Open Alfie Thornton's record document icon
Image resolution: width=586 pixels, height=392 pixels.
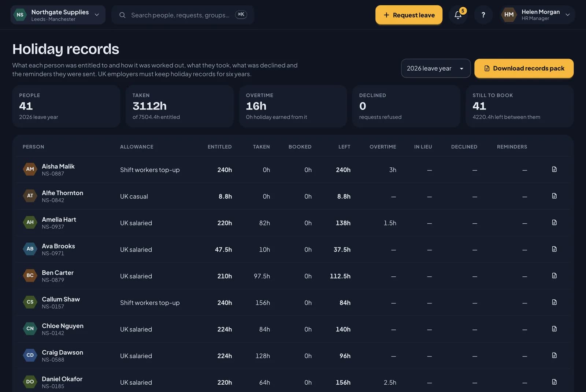coord(554,196)
